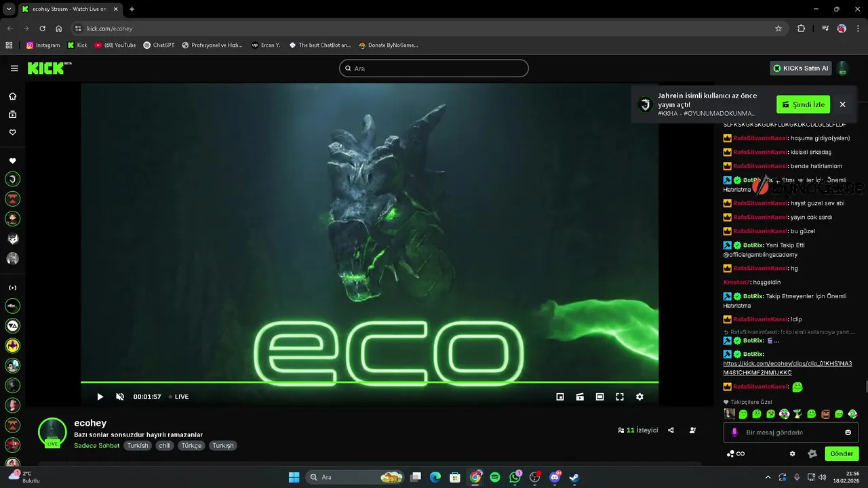Click the ecohey channel avatar

point(52,432)
